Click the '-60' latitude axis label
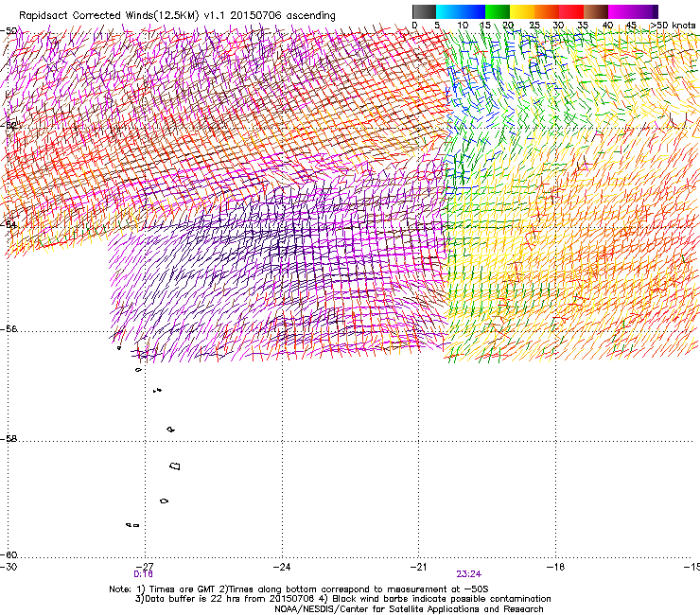 pyautogui.click(x=9, y=555)
